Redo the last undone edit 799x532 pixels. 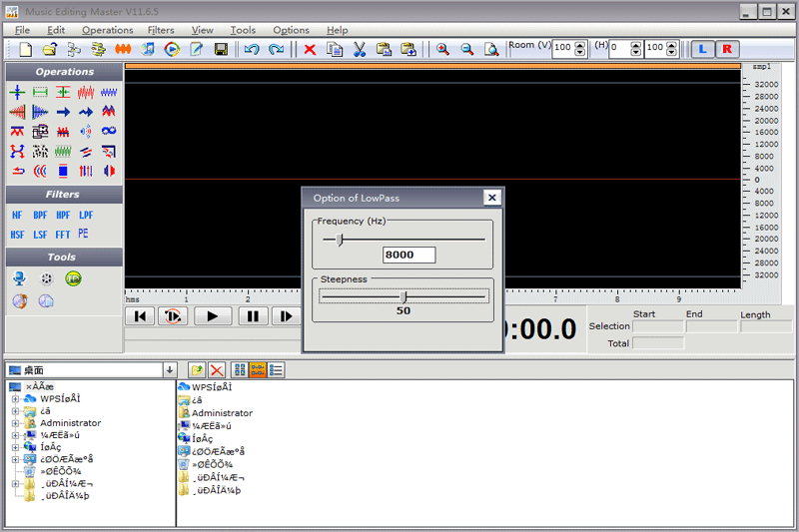(277, 49)
